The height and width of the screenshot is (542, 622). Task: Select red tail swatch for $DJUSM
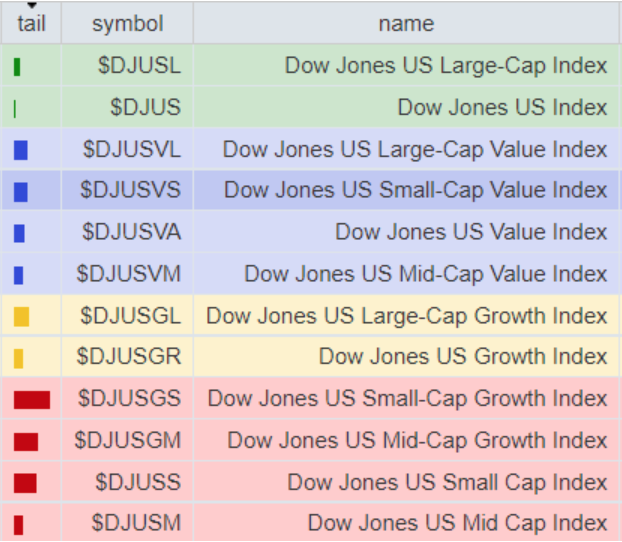18,525
